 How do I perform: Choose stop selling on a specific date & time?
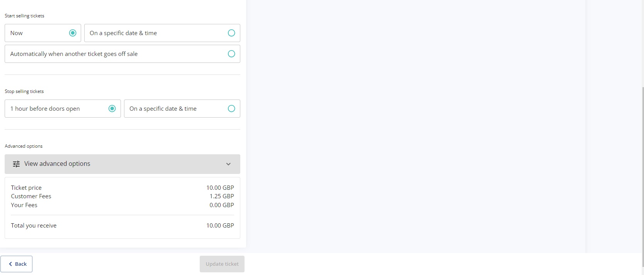coord(182,109)
